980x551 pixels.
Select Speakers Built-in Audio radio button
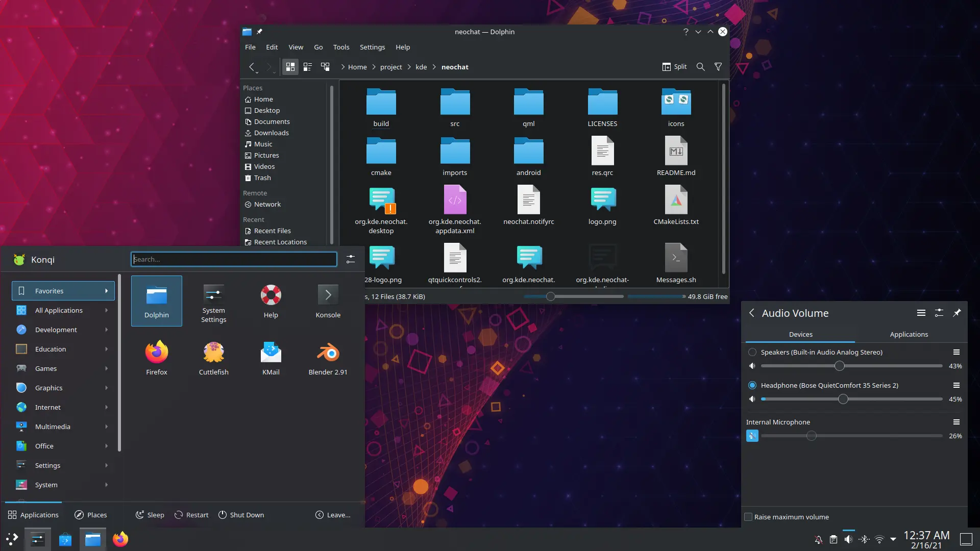click(752, 352)
